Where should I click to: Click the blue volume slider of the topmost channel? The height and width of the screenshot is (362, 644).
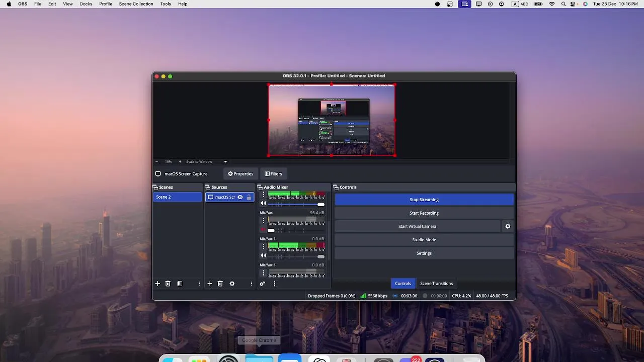point(296,204)
